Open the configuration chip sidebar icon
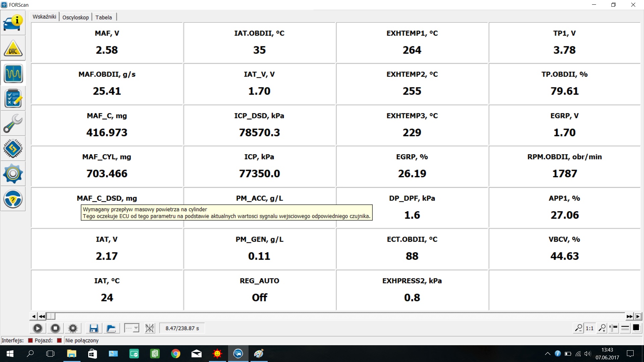 pyautogui.click(x=13, y=148)
